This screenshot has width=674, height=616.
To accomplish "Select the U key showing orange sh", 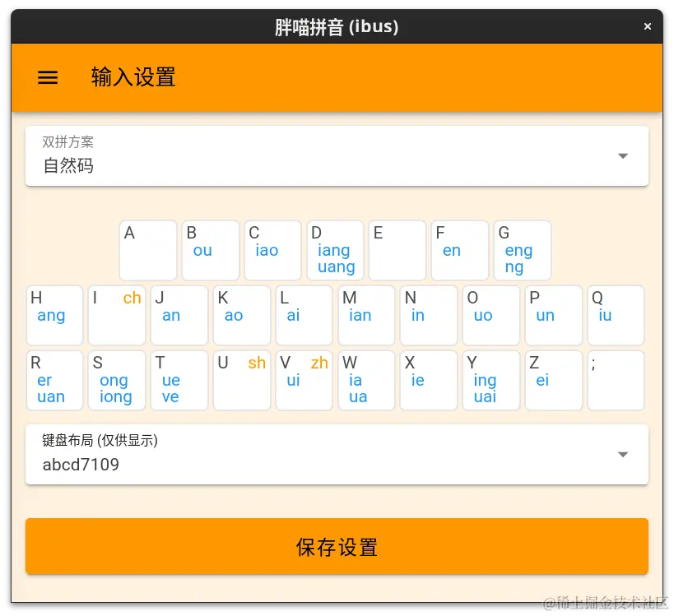I will (x=241, y=380).
